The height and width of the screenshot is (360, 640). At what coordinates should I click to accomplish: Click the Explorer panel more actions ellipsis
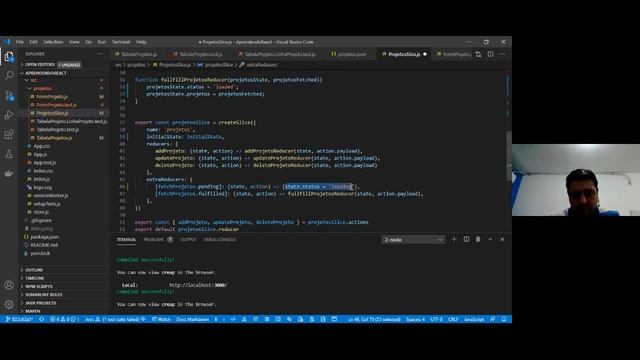[x=100, y=54]
